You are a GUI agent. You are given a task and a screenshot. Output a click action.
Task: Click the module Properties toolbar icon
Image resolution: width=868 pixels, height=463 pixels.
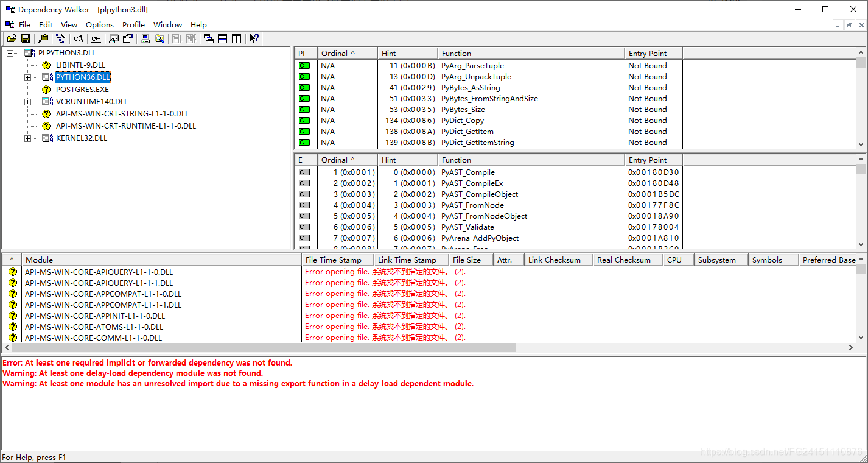(128, 38)
